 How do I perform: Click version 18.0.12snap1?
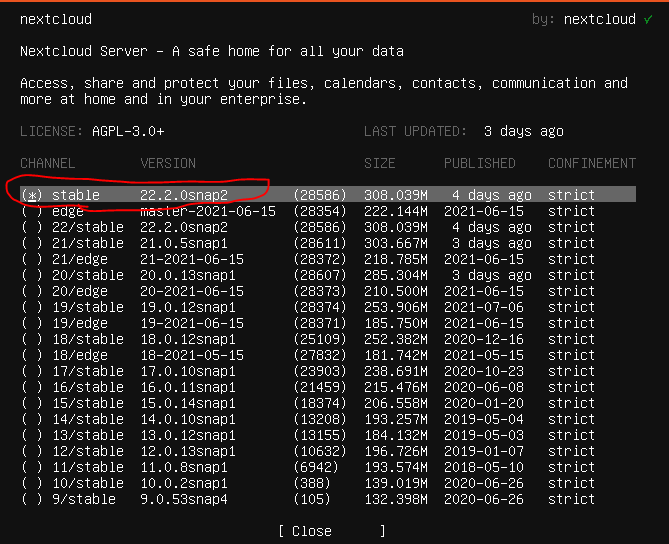tap(188, 339)
